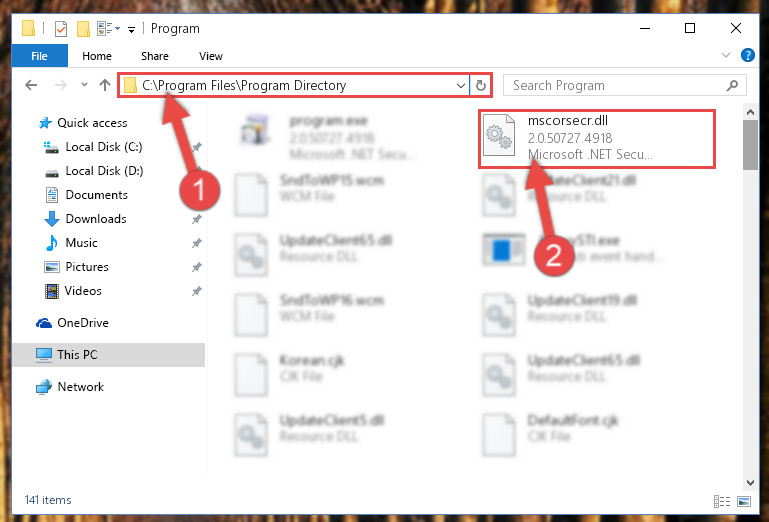Click the New Folder icon in quick access toolbar
The width and height of the screenshot is (769, 522).
[83, 29]
